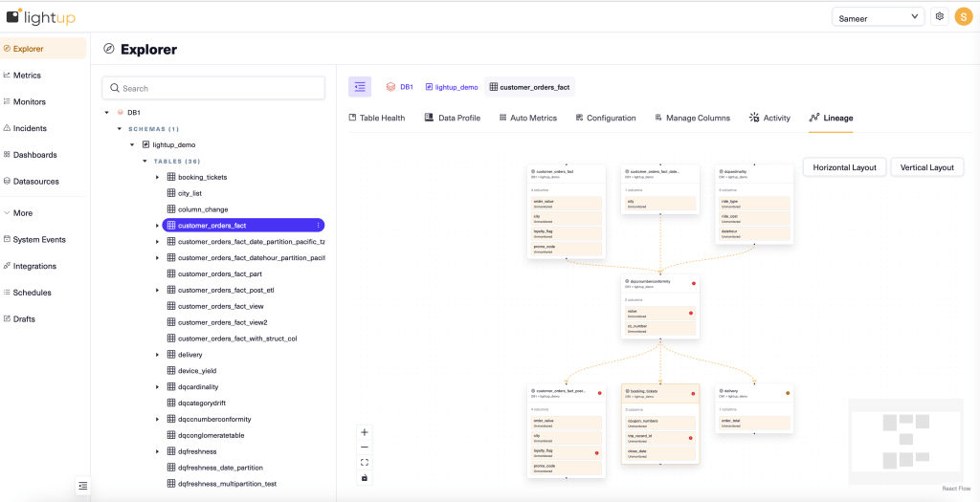The width and height of the screenshot is (980, 502).
Task: Collapse sidebar with bottom-left toggle icon
Action: (x=83, y=486)
